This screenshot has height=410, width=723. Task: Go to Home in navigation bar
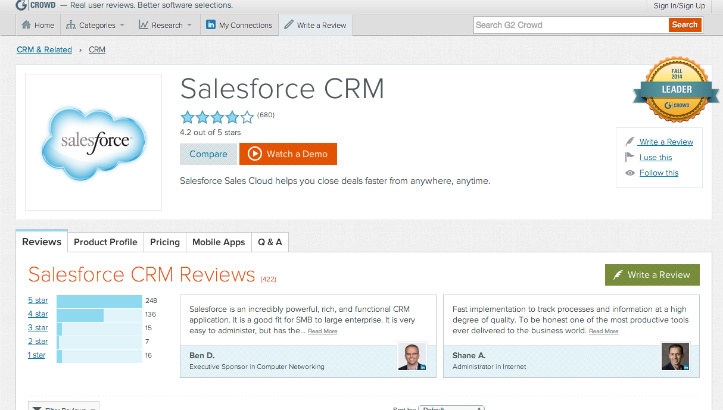coord(38,25)
